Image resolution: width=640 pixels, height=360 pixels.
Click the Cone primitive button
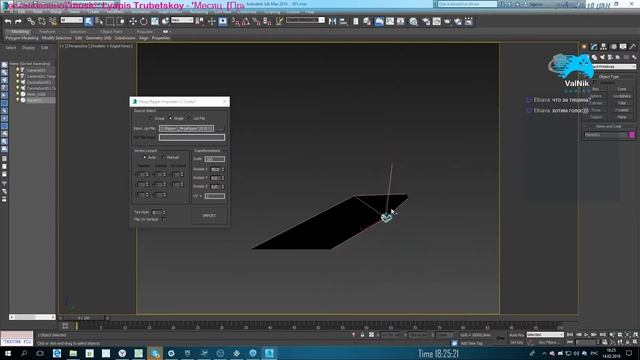(x=622, y=89)
